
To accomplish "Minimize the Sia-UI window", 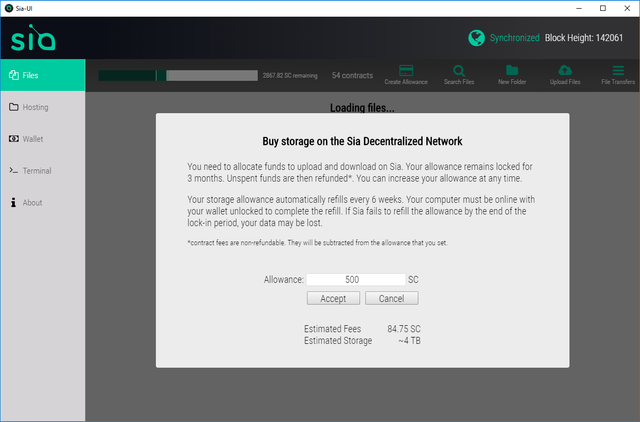I will (x=579, y=8).
